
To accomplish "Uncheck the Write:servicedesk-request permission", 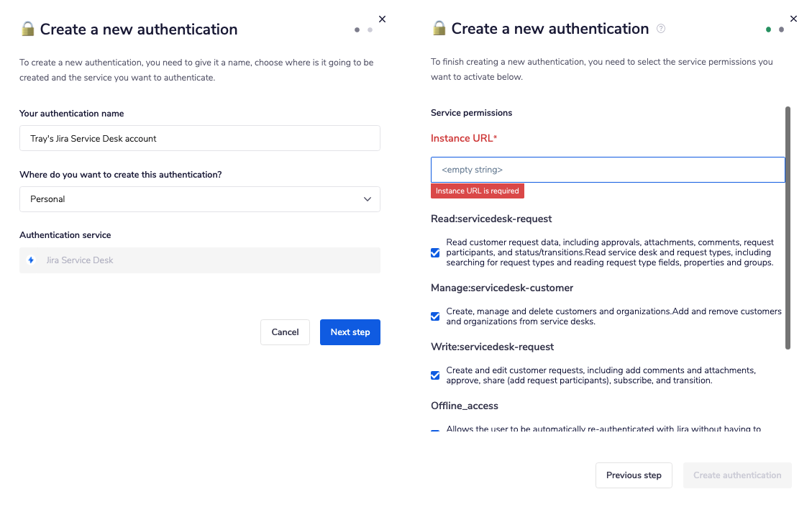I will point(434,375).
